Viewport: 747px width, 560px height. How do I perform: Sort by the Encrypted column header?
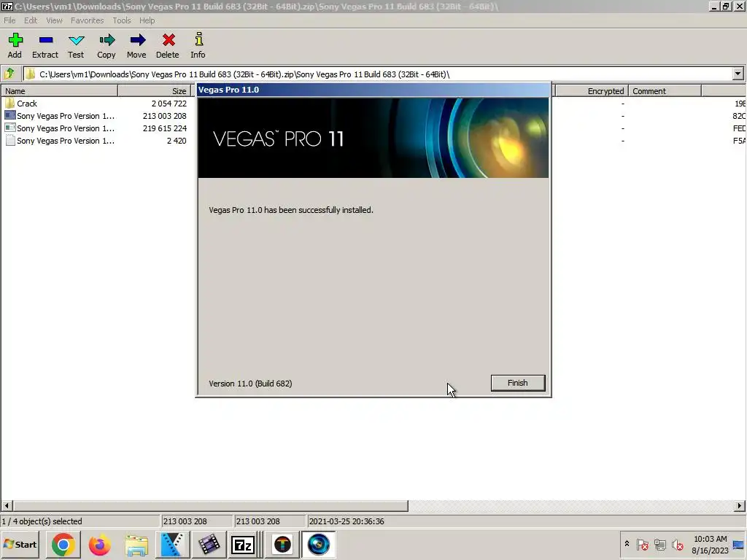coord(591,91)
